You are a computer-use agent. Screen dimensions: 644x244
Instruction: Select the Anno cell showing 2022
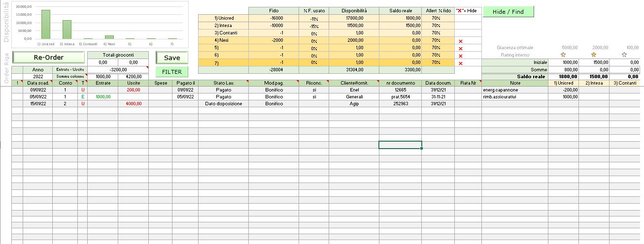coord(38,77)
